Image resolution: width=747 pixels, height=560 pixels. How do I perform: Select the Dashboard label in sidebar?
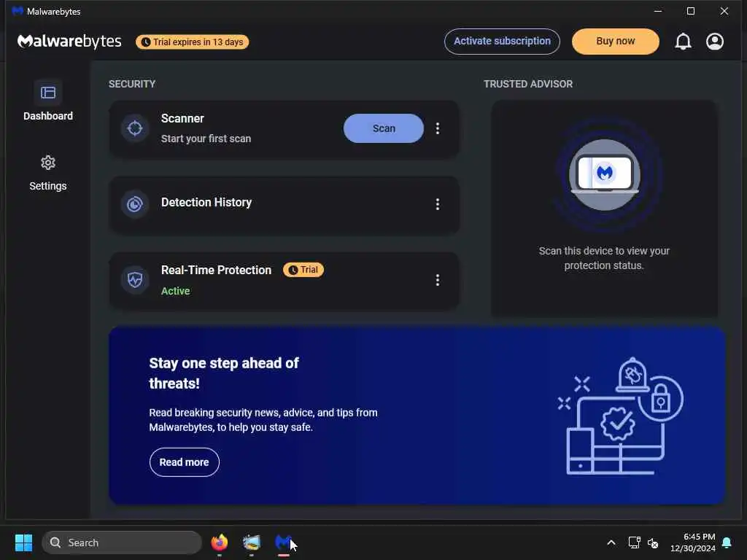(48, 116)
